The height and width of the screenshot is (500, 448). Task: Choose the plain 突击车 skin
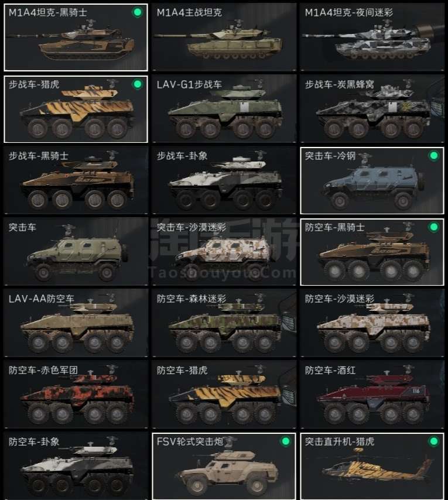(76, 252)
